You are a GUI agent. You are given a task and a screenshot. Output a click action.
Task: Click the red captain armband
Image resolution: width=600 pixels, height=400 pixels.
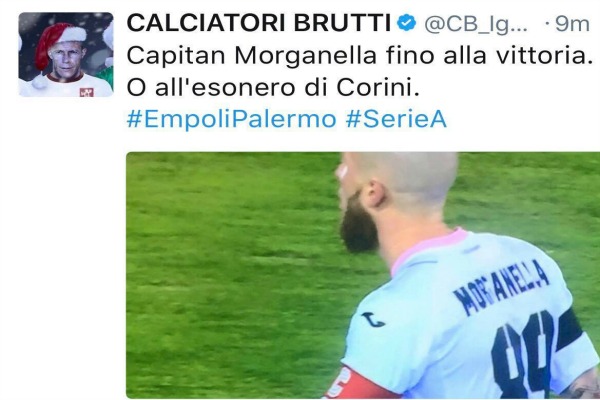[x=350, y=384]
